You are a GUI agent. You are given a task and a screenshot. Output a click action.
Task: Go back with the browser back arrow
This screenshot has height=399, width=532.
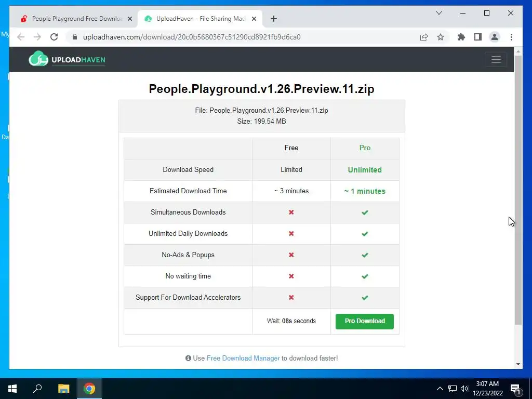(21, 37)
